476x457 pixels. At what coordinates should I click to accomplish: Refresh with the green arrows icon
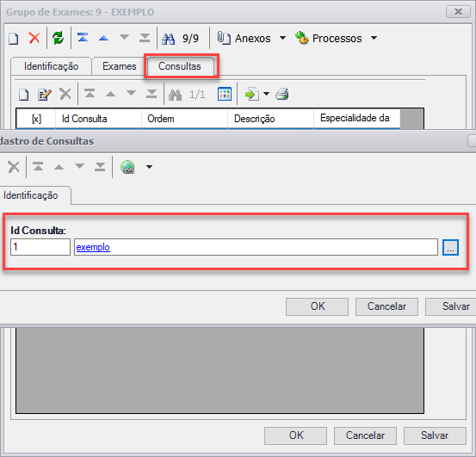58,38
